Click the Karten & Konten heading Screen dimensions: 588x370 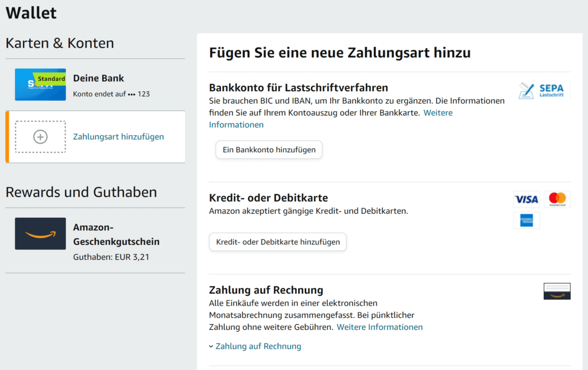(60, 43)
